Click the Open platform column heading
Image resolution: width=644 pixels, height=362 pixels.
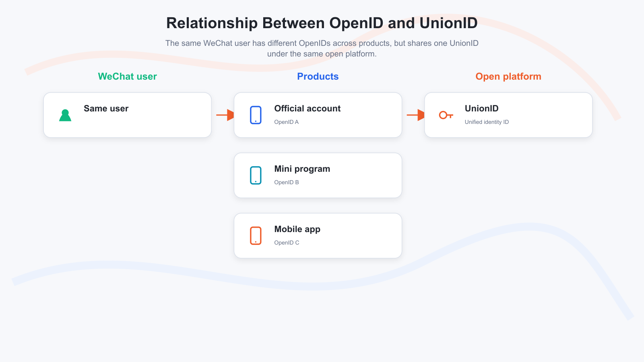coord(508,76)
